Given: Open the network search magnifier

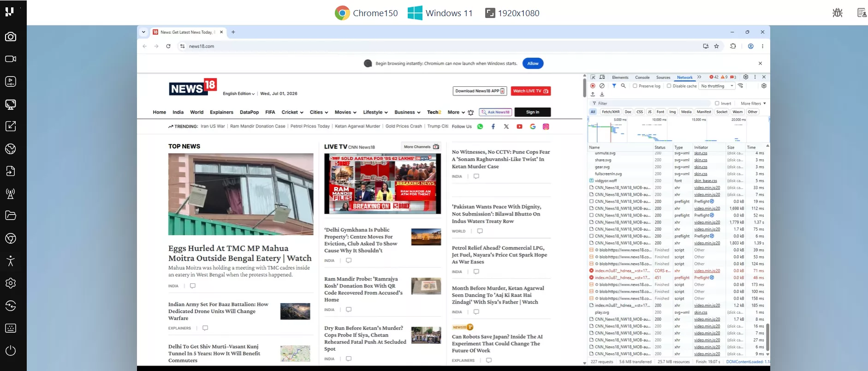Looking at the screenshot, I should pyautogui.click(x=623, y=86).
